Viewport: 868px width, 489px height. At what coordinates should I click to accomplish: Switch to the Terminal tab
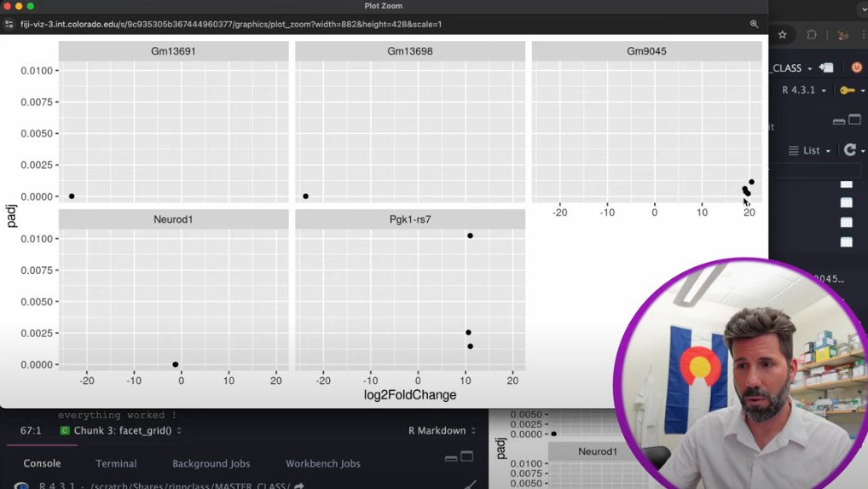[116, 463]
